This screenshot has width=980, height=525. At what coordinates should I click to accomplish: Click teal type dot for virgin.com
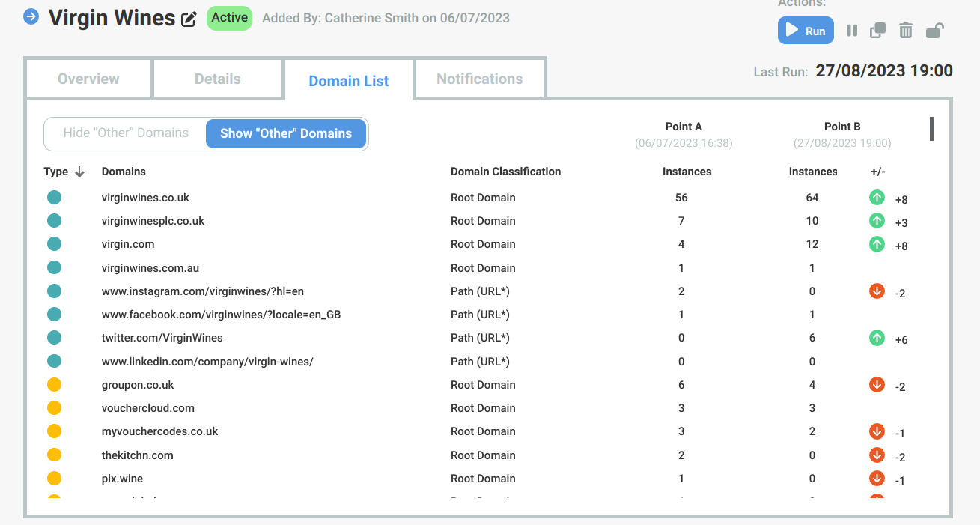coord(54,244)
